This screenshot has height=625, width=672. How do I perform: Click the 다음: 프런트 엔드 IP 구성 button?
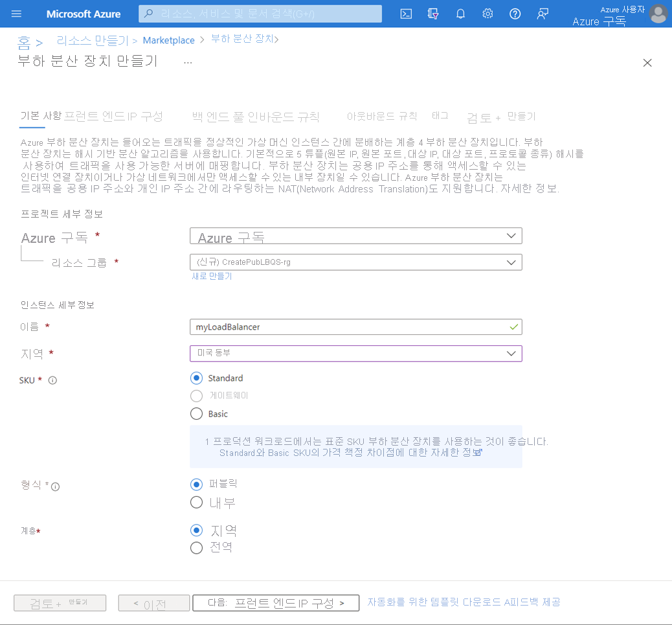[276, 603]
